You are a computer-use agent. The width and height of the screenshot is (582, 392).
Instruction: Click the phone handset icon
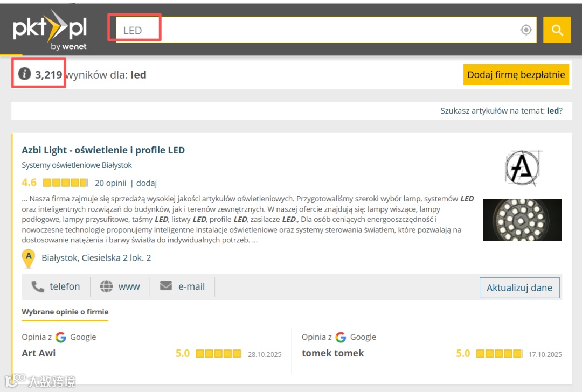(38, 286)
